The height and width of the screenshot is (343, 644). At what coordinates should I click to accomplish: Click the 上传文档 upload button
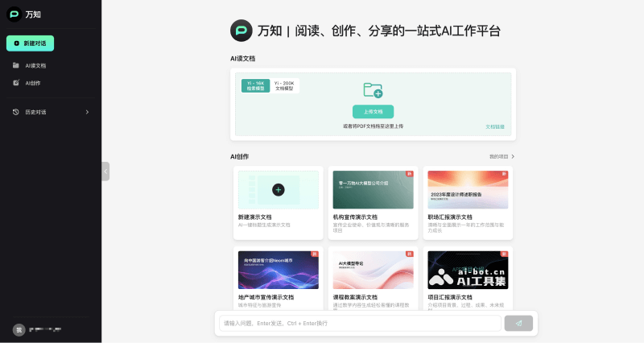click(373, 111)
